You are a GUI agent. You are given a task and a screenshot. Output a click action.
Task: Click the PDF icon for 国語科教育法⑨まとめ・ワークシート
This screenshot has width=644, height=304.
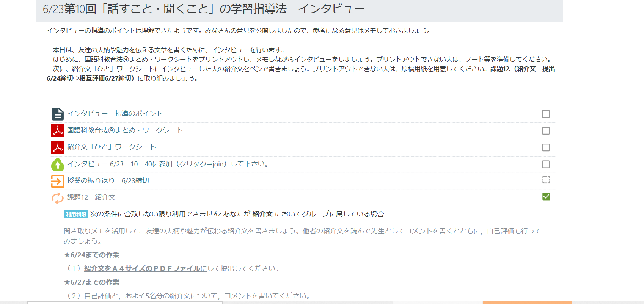[58, 130]
